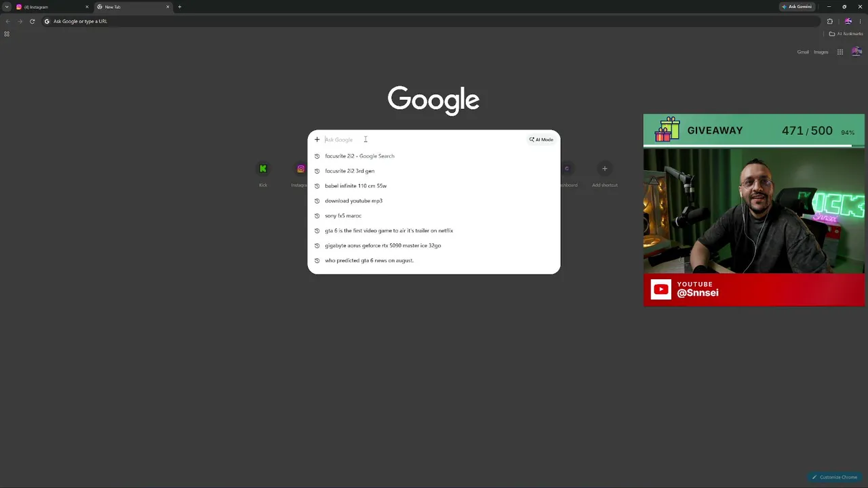Select 'who predicted gta 6 news' suggestion
Viewport: 868px width, 488px height.
click(434, 260)
